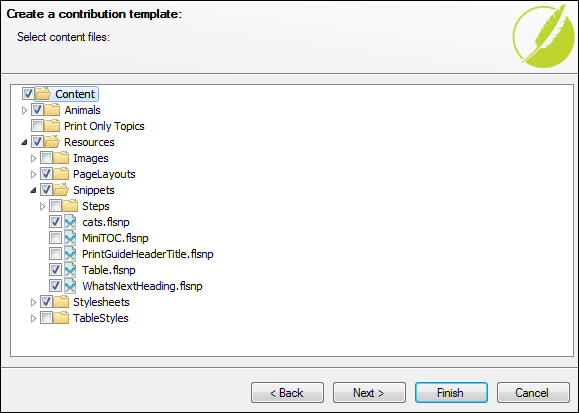The height and width of the screenshot is (413, 579).
Task: Click the Stylesheets folder icon
Action: coord(61,302)
